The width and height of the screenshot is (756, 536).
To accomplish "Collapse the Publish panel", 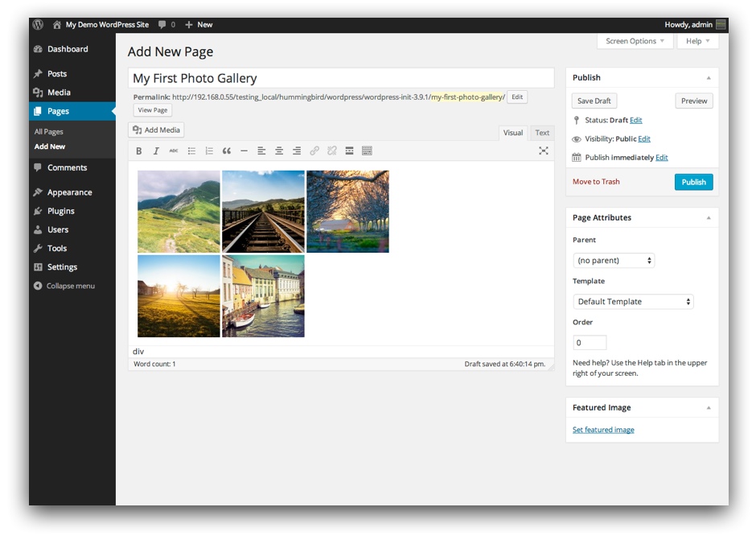I will coord(709,77).
